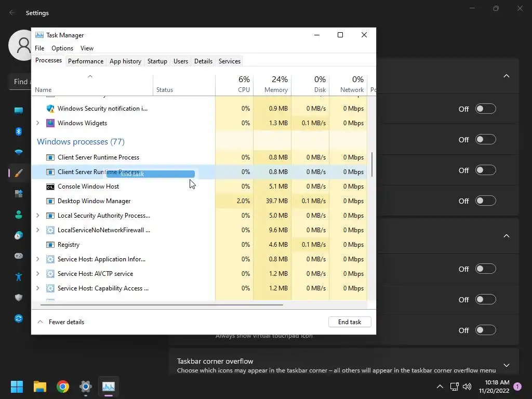Viewport: 532px width, 399px height.
Task: Open Bluetooth & devices in Settings sidebar
Action: [x=19, y=131]
